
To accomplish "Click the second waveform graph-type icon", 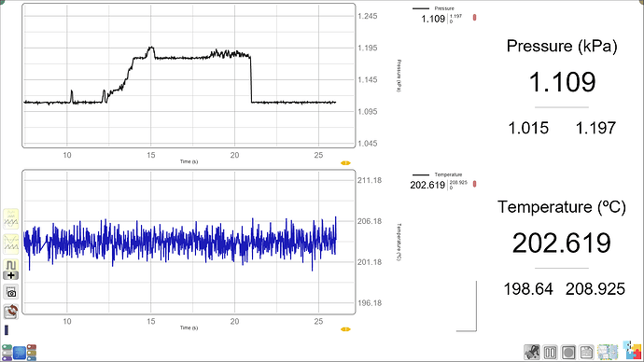I will (11, 244).
